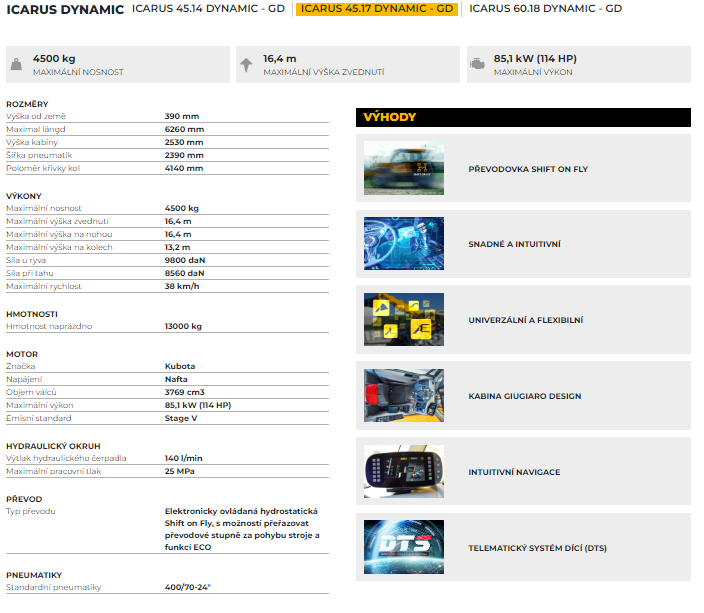Image resolution: width=704 pixels, height=613 pixels.
Task: Click the weight icon beside 4500 kg
Action: coord(16,64)
